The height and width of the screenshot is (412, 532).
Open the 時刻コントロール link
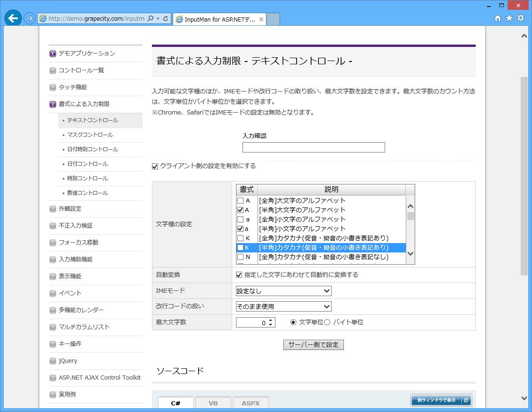click(88, 178)
